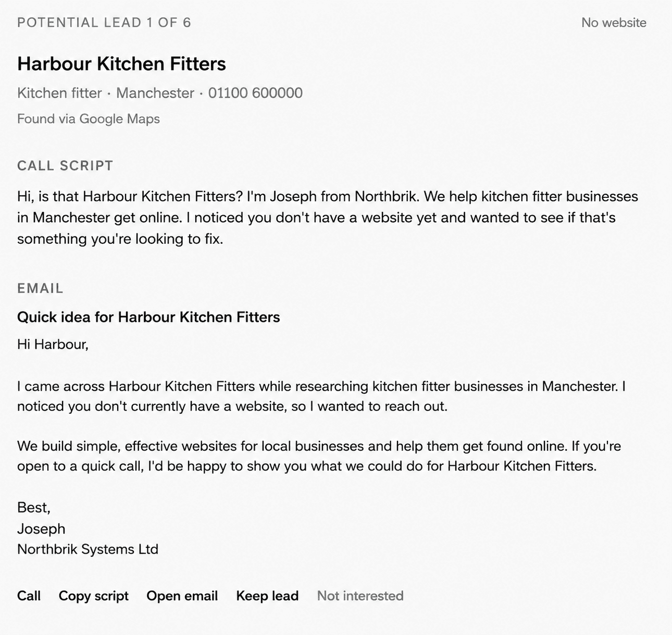Click the Email section header
The width and height of the screenshot is (672, 635).
[40, 288]
